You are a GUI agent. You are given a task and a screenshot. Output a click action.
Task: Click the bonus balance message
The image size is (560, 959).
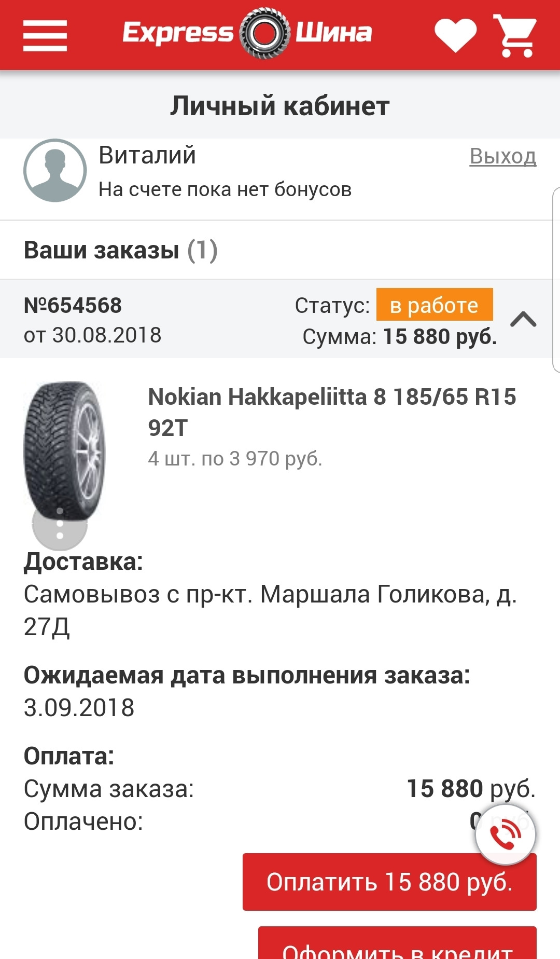(x=225, y=189)
